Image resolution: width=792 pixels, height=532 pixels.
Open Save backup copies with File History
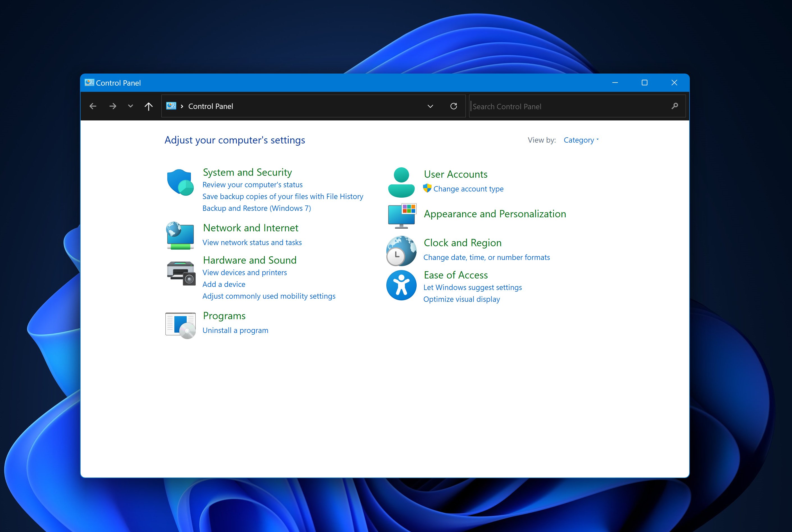[283, 197]
